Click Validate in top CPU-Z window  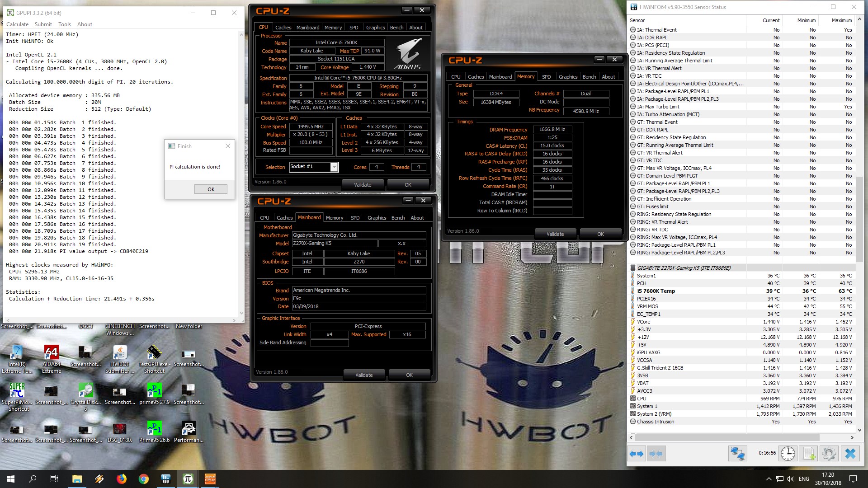pos(363,184)
